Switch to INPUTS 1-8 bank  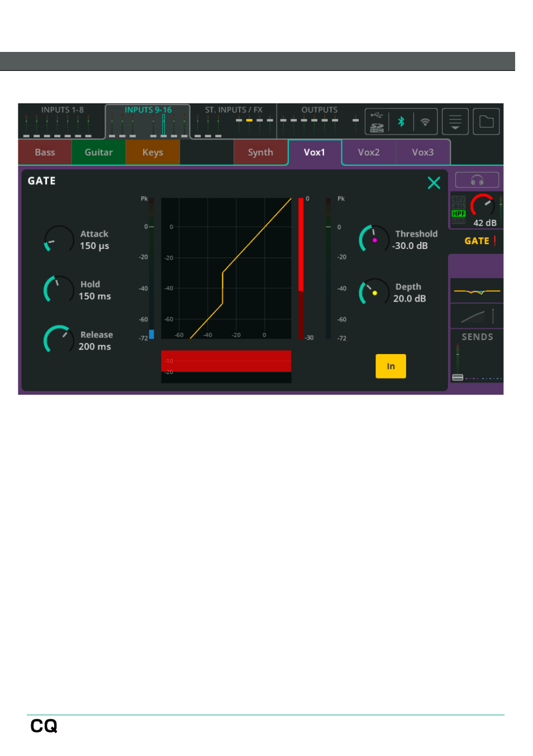click(x=62, y=121)
